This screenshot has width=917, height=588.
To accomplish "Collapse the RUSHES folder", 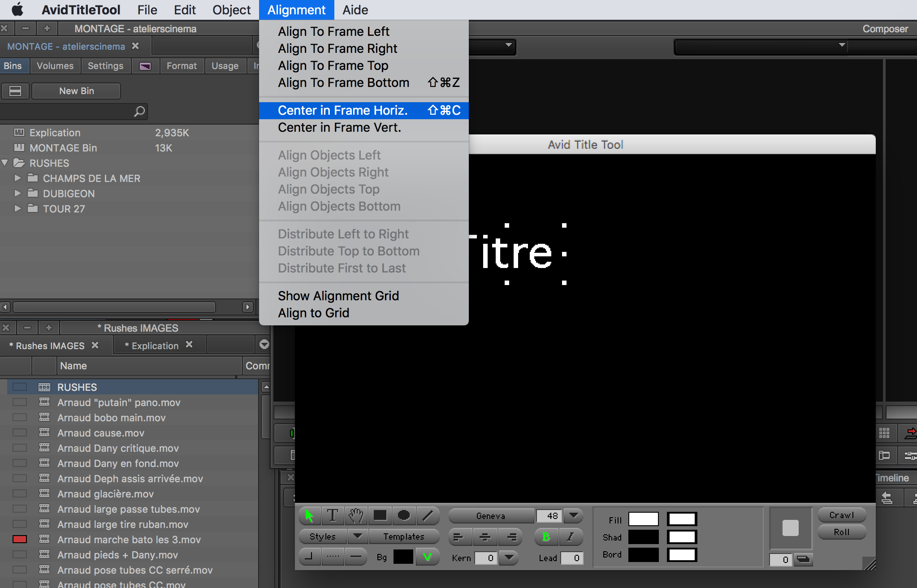I will pos(5,163).
